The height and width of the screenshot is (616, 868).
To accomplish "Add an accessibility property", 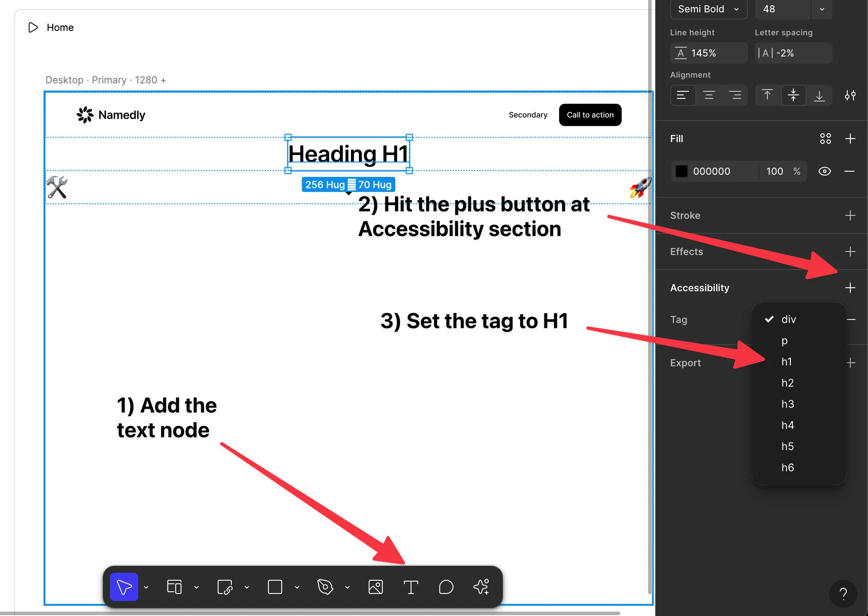I will pos(850,288).
